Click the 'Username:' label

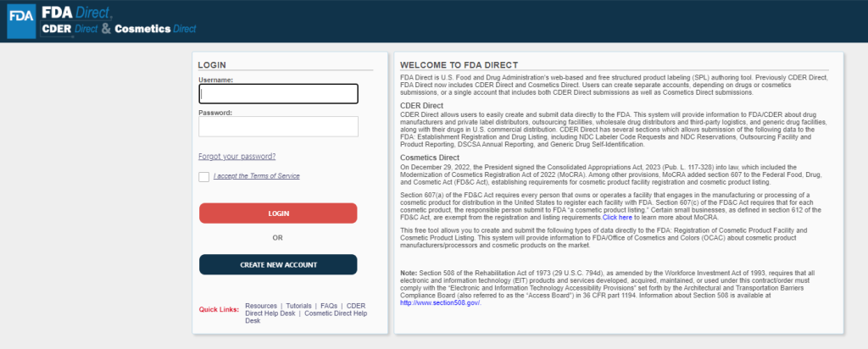pos(216,80)
